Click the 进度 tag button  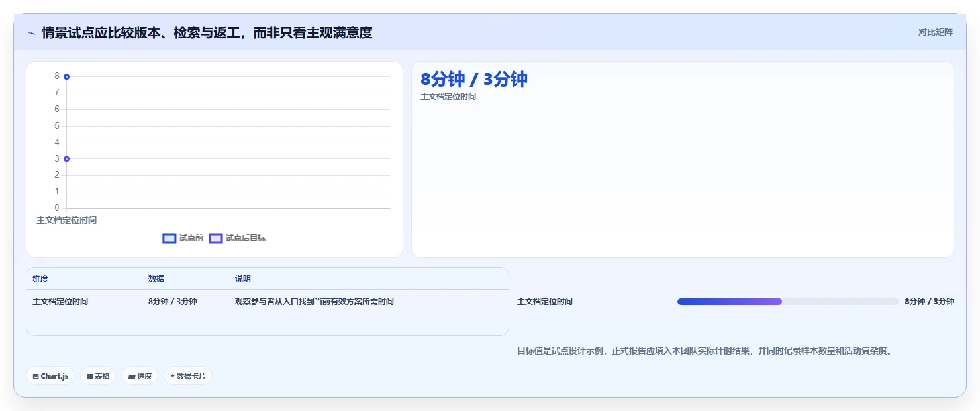click(140, 376)
